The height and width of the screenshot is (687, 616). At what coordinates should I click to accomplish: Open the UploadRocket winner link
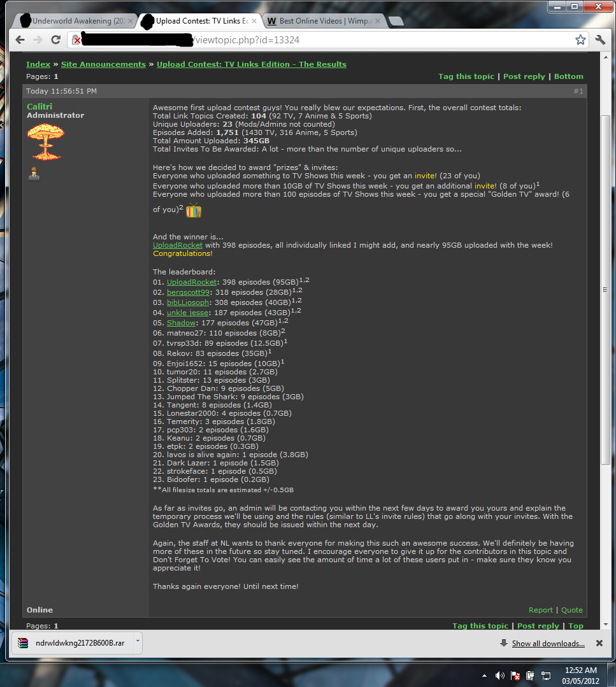178,245
